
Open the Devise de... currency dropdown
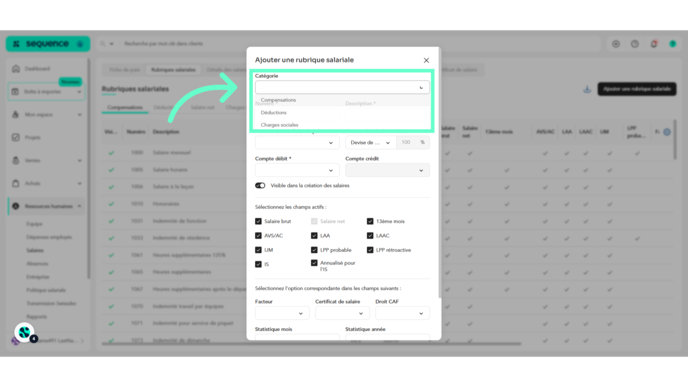(x=370, y=143)
